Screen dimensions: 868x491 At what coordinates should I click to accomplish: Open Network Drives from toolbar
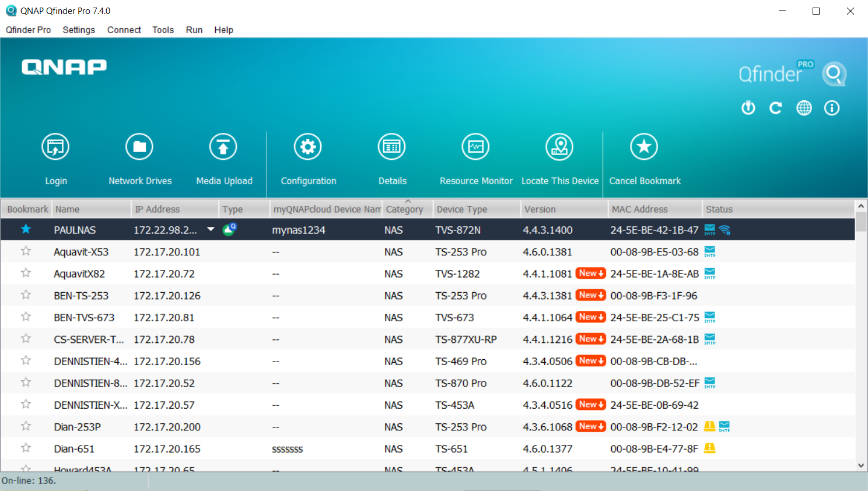(x=139, y=147)
